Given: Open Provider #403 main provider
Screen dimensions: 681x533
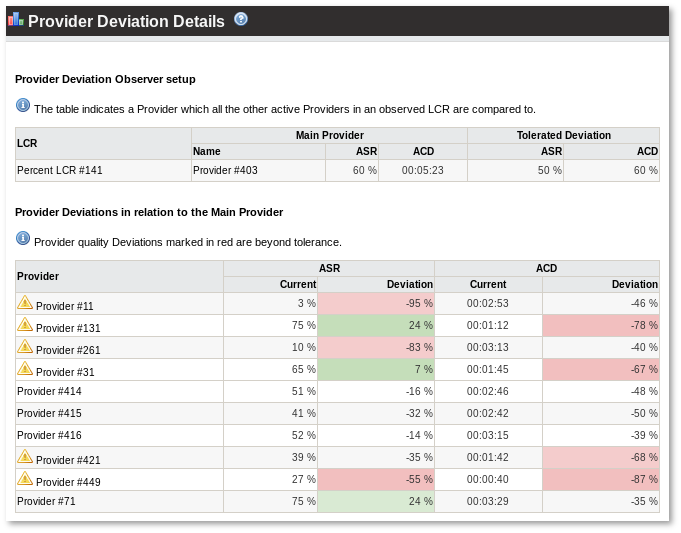Looking at the screenshot, I should coord(225,171).
